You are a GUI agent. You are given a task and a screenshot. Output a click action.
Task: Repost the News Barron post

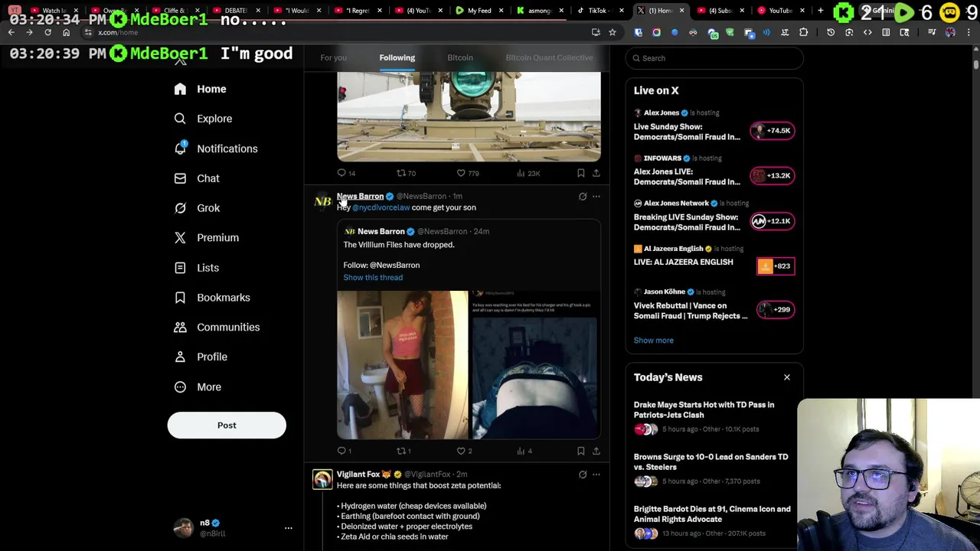pos(403,451)
